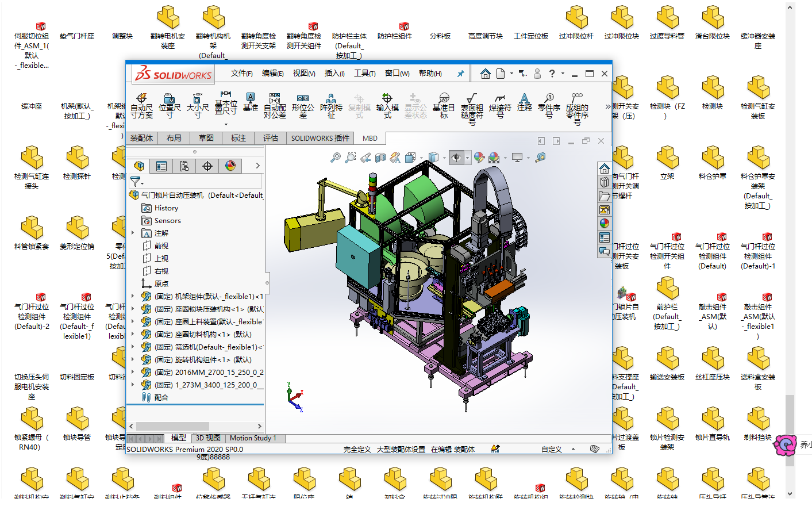The height and width of the screenshot is (510, 812).
Task: Open the ConfigurationManager tab icon
Action: (x=184, y=166)
